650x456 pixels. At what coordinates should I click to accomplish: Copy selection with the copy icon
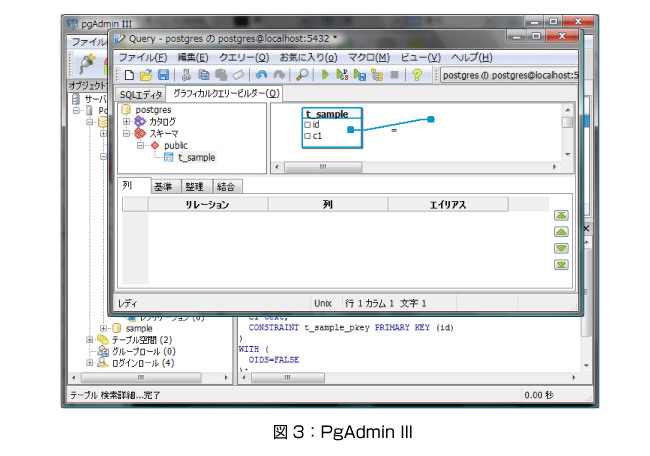(x=204, y=75)
